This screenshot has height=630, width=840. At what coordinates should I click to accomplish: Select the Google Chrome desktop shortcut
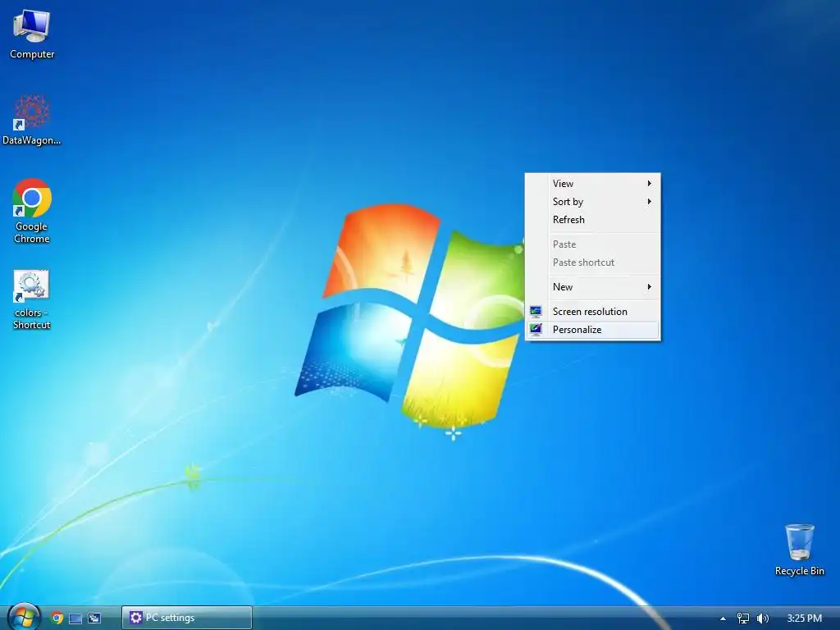pos(32,211)
